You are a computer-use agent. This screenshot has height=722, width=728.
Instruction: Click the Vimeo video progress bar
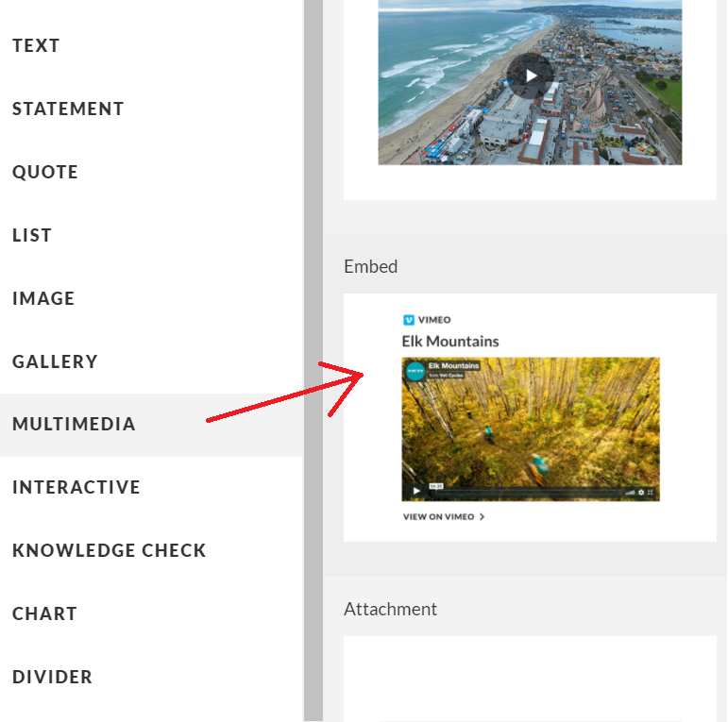[x=529, y=492]
